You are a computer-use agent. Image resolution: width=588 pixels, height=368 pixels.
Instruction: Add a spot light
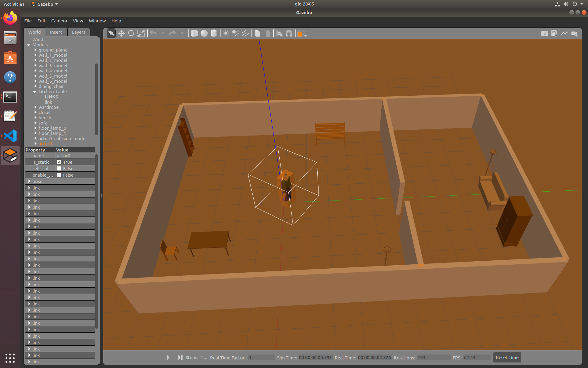(x=236, y=33)
